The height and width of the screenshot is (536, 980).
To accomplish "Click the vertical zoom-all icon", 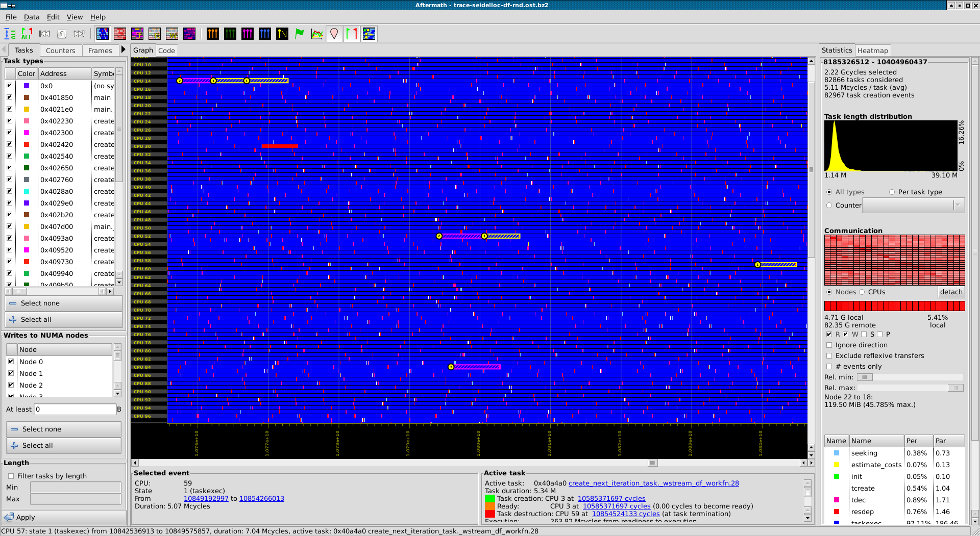I will pyautogui.click(x=10, y=34).
